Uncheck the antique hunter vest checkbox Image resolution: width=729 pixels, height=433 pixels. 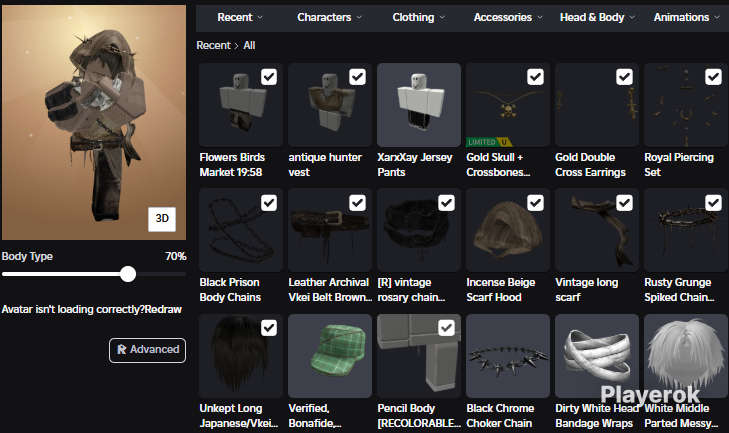click(358, 77)
